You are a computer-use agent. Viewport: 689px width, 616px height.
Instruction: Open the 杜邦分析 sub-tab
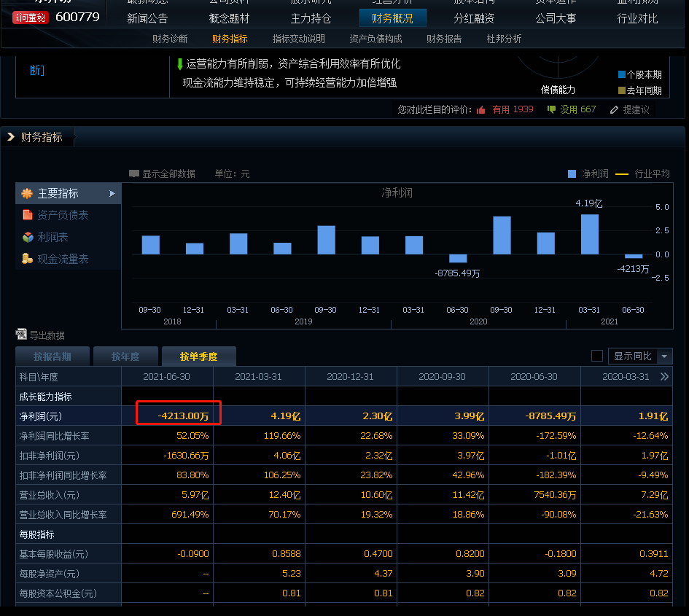[504, 39]
